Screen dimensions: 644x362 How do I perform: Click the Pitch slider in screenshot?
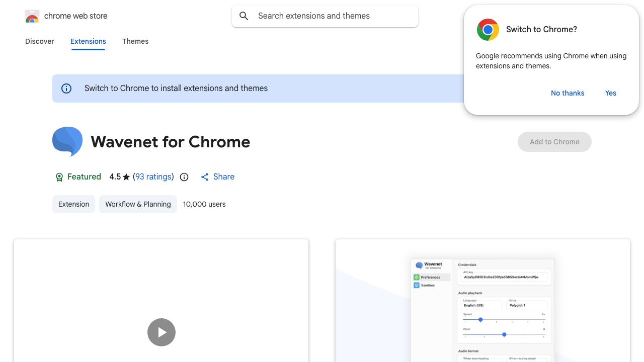(x=504, y=334)
